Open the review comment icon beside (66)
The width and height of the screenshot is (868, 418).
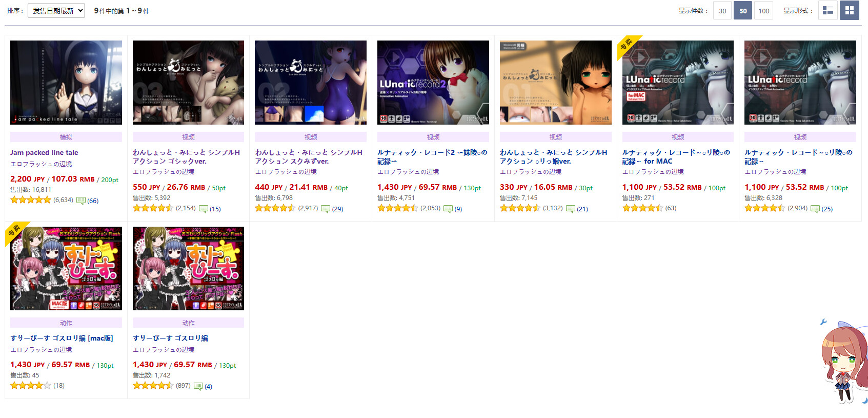pos(80,201)
